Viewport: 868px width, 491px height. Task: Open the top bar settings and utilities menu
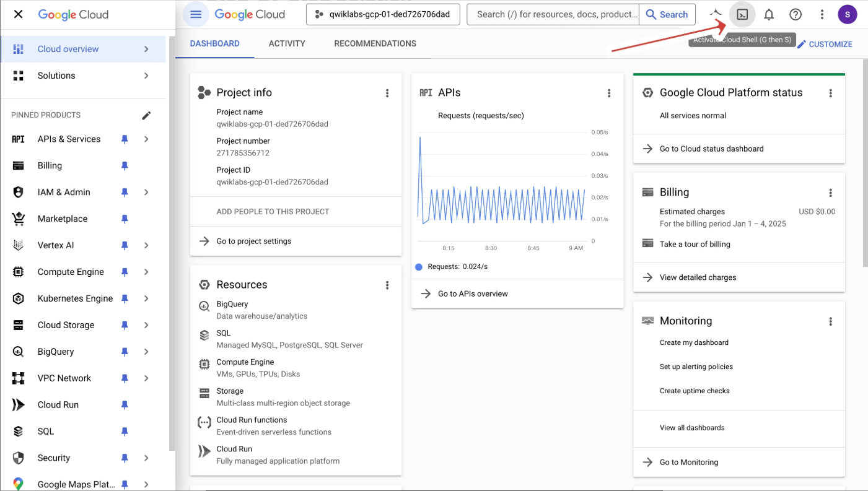click(822, 14)
